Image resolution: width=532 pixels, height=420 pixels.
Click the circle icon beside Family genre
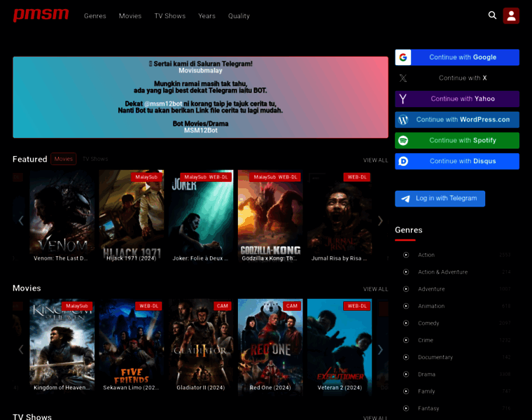pyautogui.click(x=406, y=391)
